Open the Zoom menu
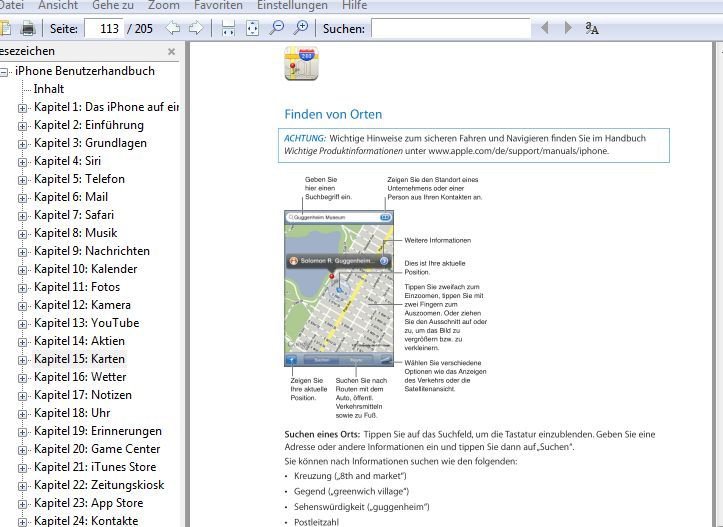The height and width of the screenshot is (527, 723). pyautogui.click(x=164, y=5)
